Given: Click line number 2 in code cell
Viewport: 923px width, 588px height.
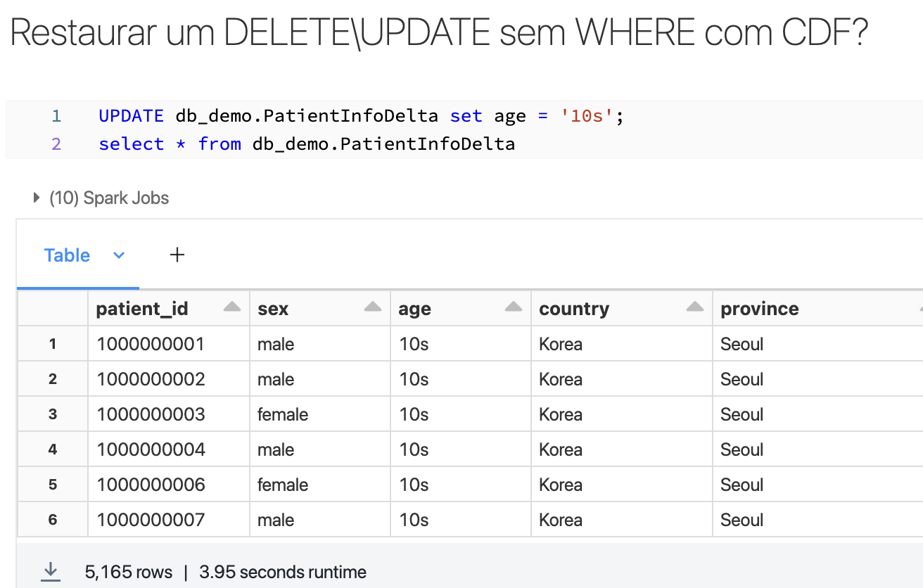Looking at the screenshot, I should pyautogui.click(x=56, y=144).
